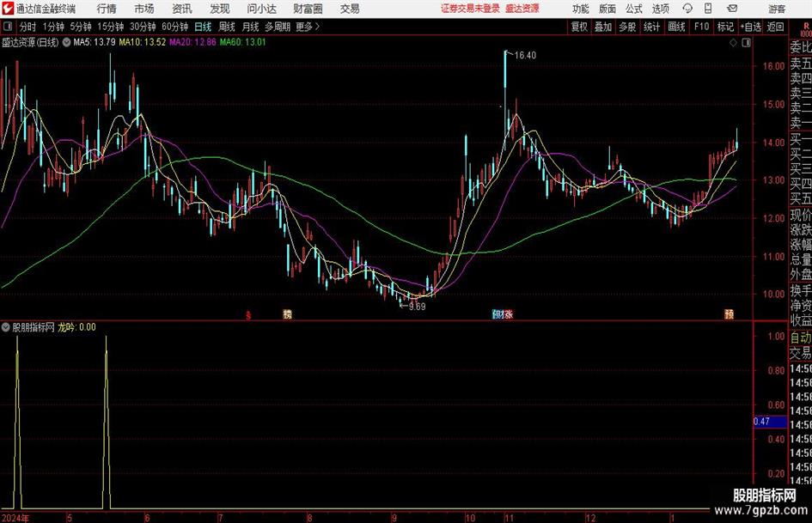Click the 叠加 overlay button
812x523 pixels.
[x=603, y=27]
